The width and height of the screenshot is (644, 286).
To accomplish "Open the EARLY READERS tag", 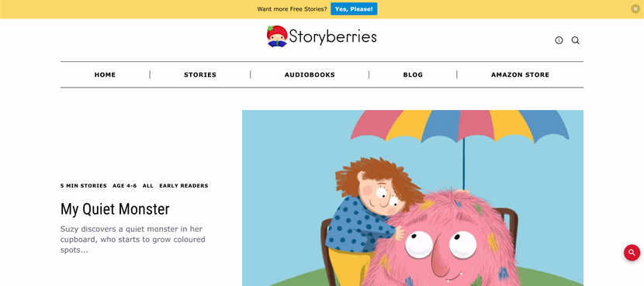I will click(x=184, y=185).
